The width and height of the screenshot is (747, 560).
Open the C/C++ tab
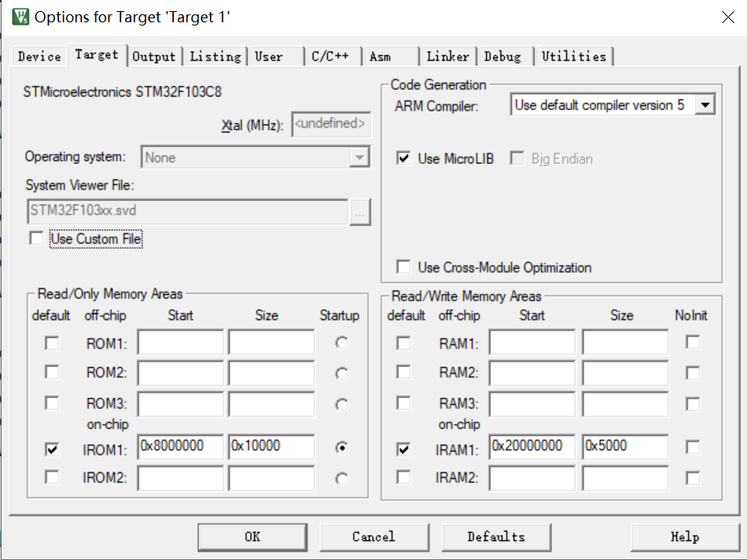333,57
